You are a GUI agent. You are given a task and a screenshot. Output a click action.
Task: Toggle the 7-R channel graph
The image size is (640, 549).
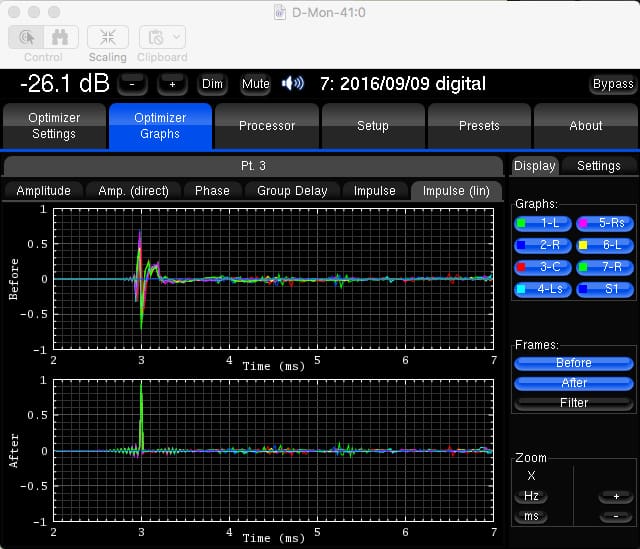604,267
